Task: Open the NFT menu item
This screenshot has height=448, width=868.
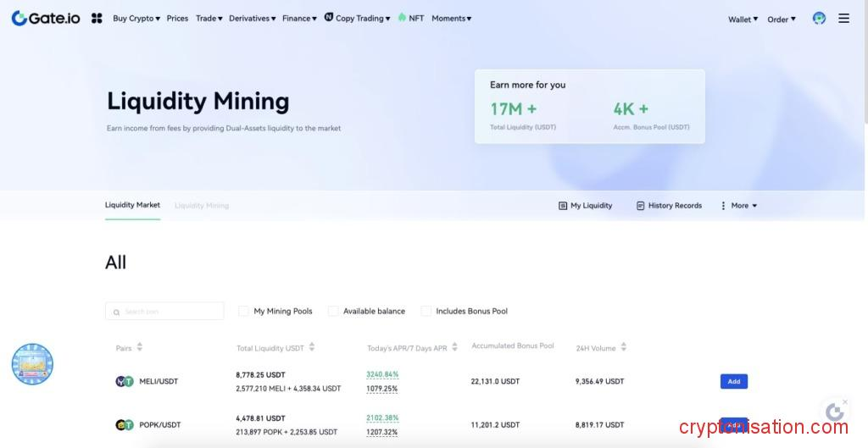Action: [416, 19]
